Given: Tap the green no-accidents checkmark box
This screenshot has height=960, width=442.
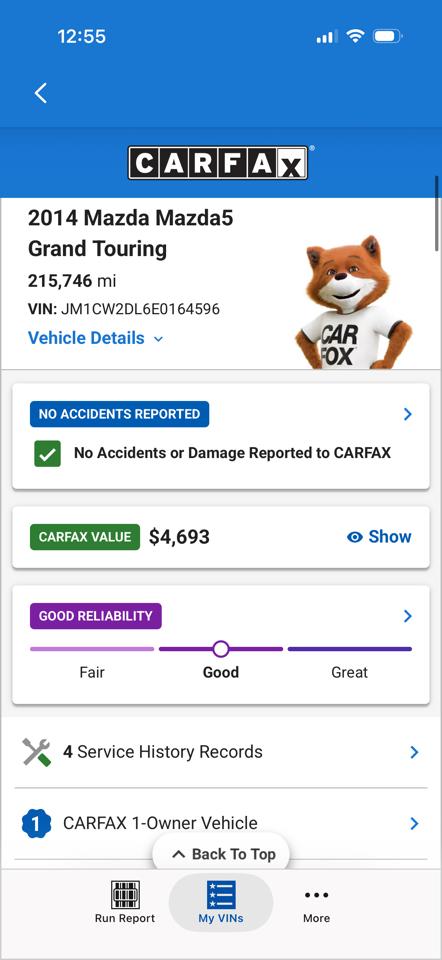Looking at the screenshot, I should click(x=47, y=454).
